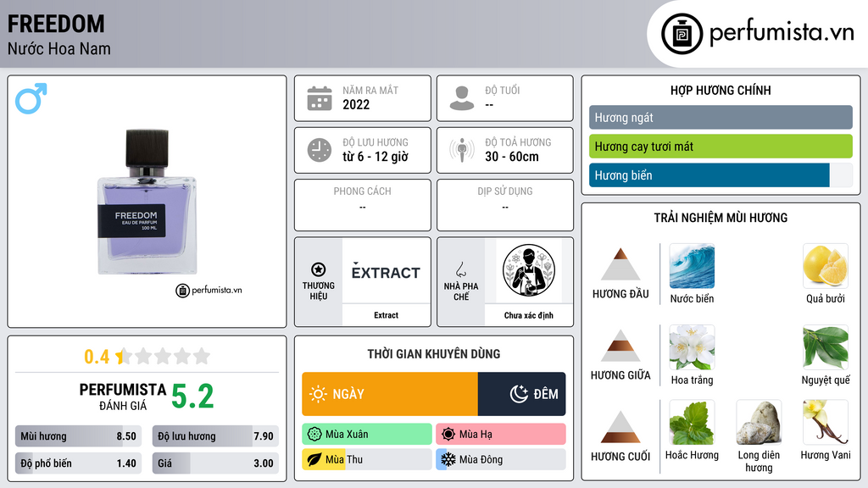Image resolution: width=868 pixels, height=488 pixels.
Task: Click the perfumista.vn bottle logo icon in header
Action: click(682, 34)
